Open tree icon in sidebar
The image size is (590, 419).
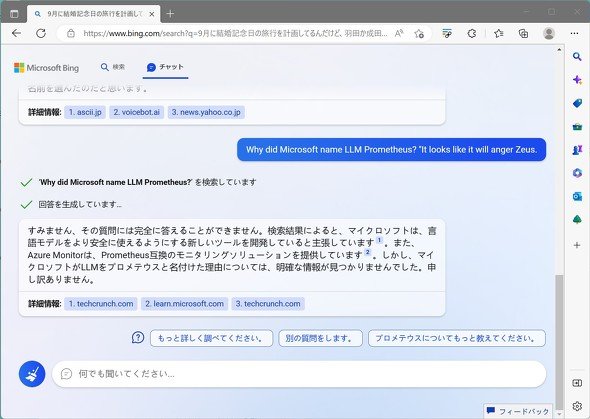coord(577,219)
